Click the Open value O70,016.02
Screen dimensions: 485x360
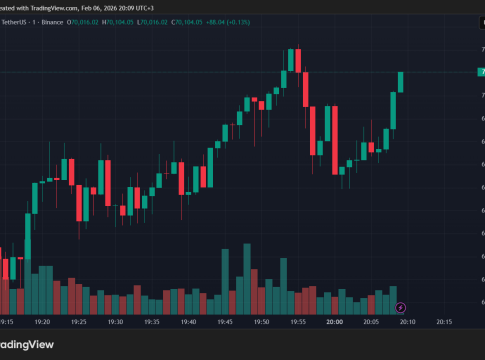click(x=83, y=22)
